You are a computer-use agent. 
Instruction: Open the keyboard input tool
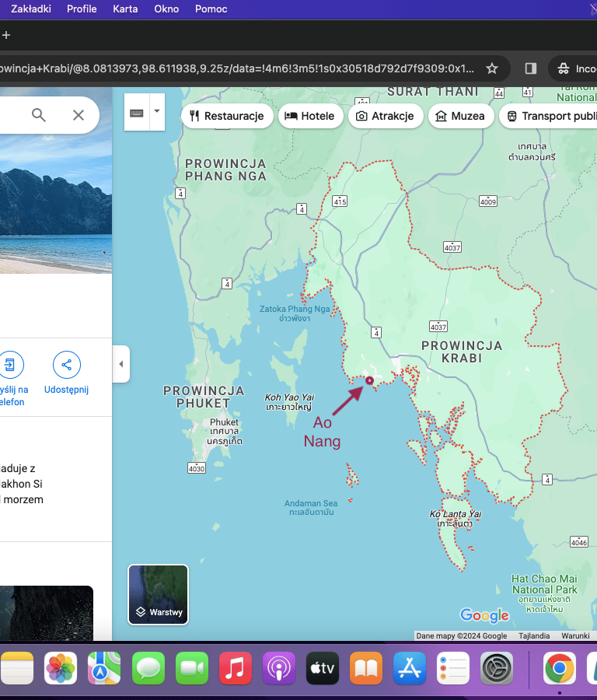[137, 112]
